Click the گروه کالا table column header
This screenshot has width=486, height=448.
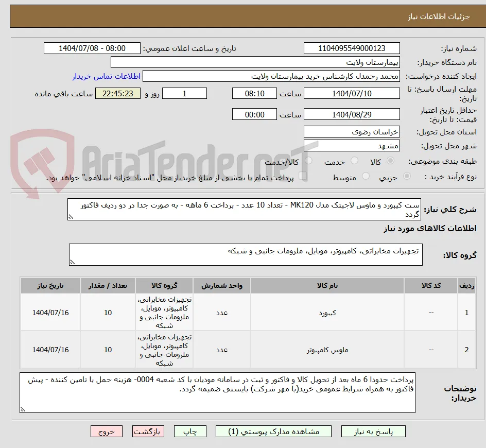164,286
